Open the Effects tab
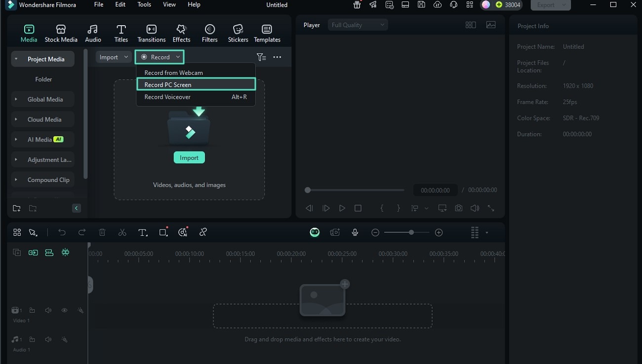 181,34
